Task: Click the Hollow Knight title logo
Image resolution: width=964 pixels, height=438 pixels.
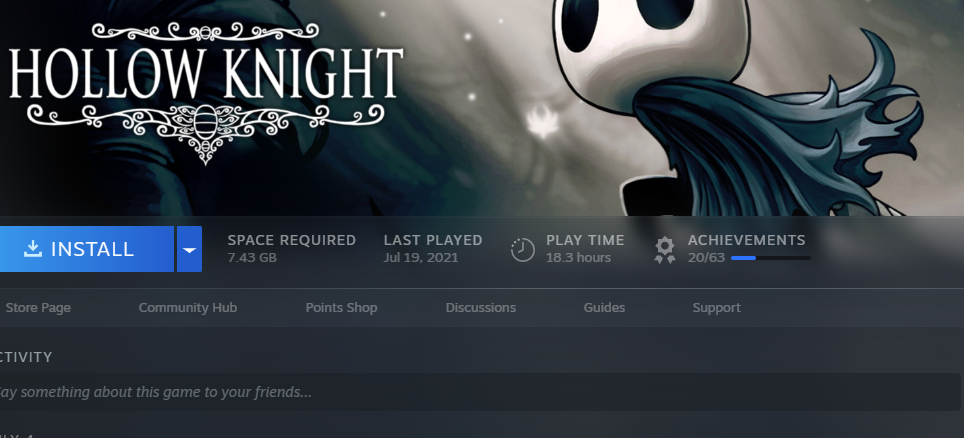Action: [x=206, y=93]
